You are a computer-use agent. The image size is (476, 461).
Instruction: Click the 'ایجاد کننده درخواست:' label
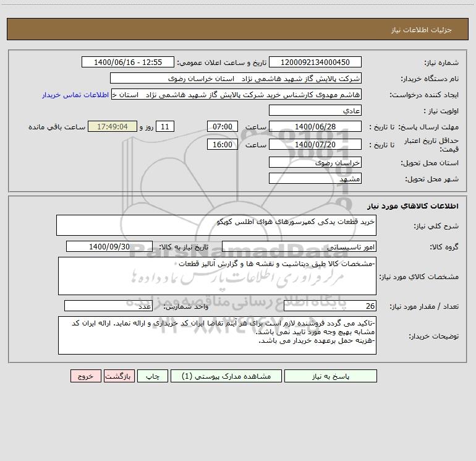click(x=424, y=95)
